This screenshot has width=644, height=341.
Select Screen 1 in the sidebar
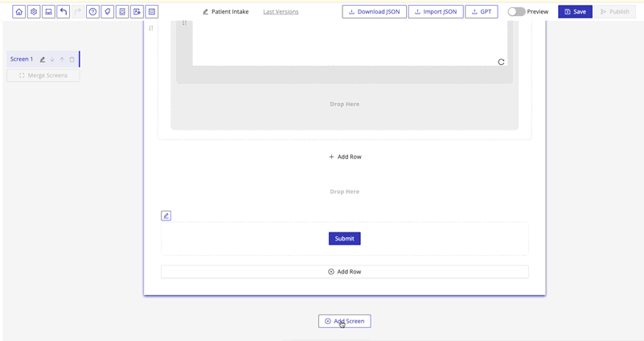point(22,60)
